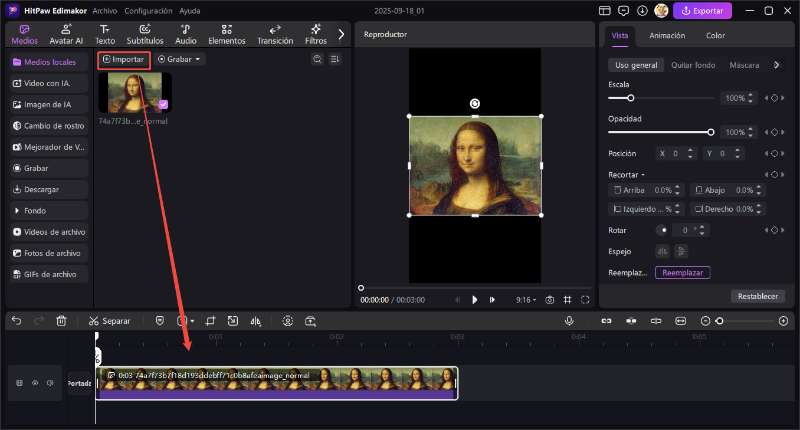Click the undo icon in timeline toolbar
Image resolution: width=800 pixels, height=430 pixels.
point(16,321)
